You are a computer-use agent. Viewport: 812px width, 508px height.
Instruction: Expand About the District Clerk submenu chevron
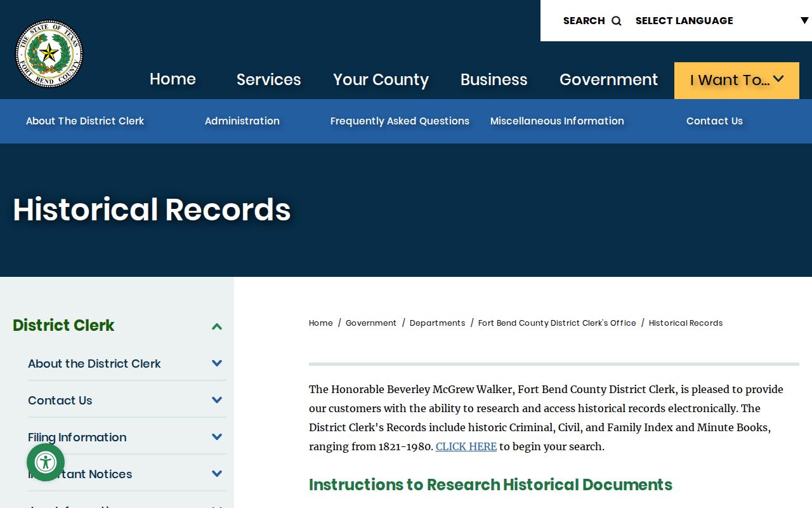pyautogui.click(x=217, y=363)
